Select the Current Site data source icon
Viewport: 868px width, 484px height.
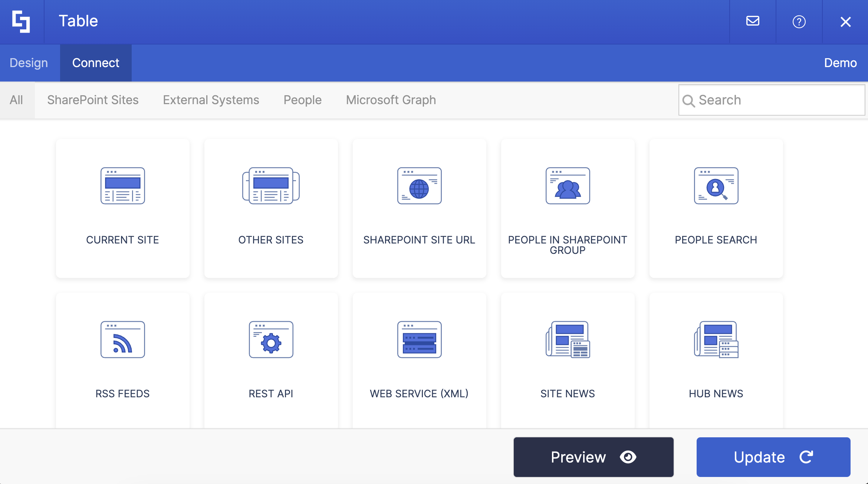click(122, 186)
